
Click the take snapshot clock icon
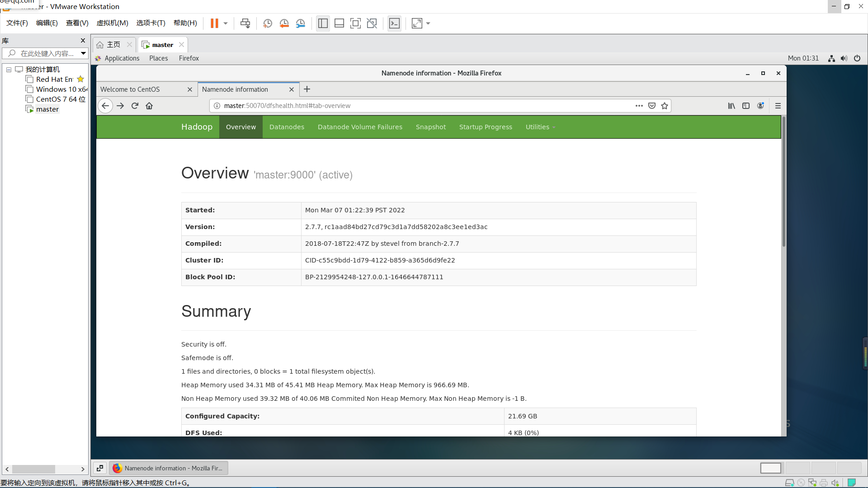[268, 23]
